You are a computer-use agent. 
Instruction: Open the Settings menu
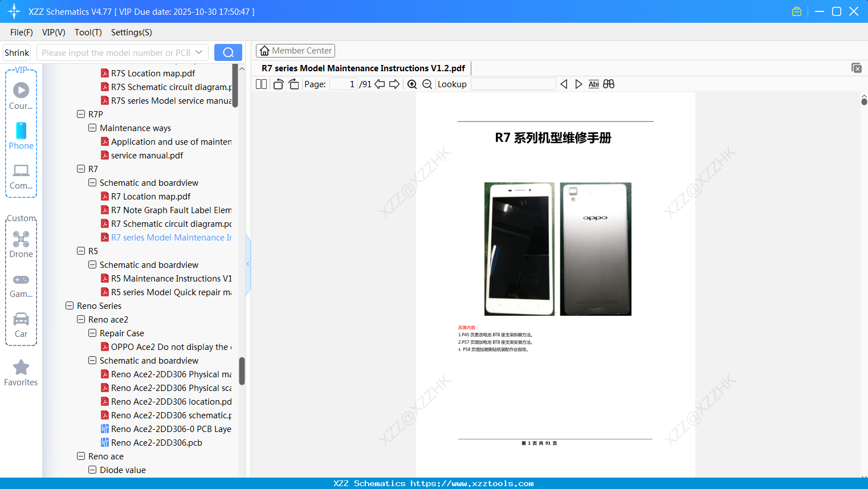point(132,32)
